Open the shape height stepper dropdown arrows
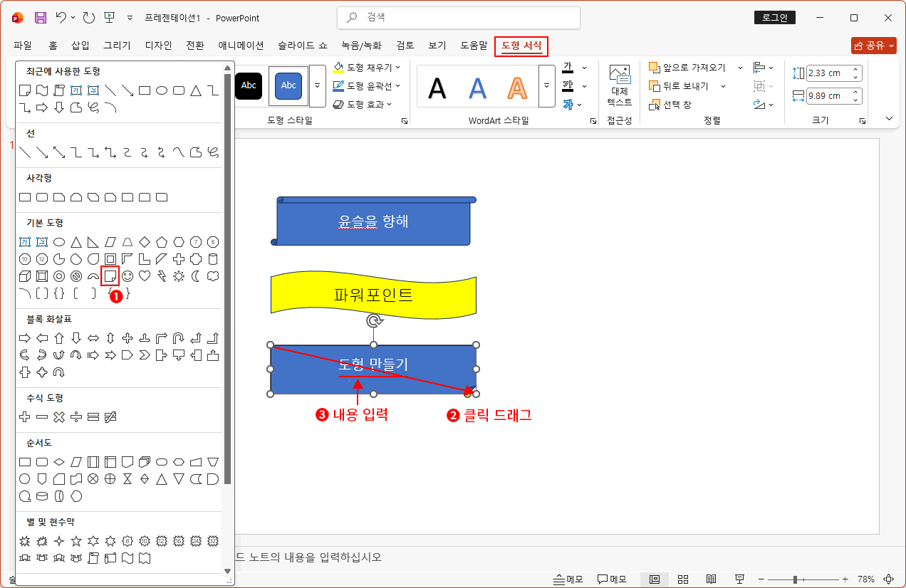Viewport: 906px width, 588px height. (x=857, y=73)
